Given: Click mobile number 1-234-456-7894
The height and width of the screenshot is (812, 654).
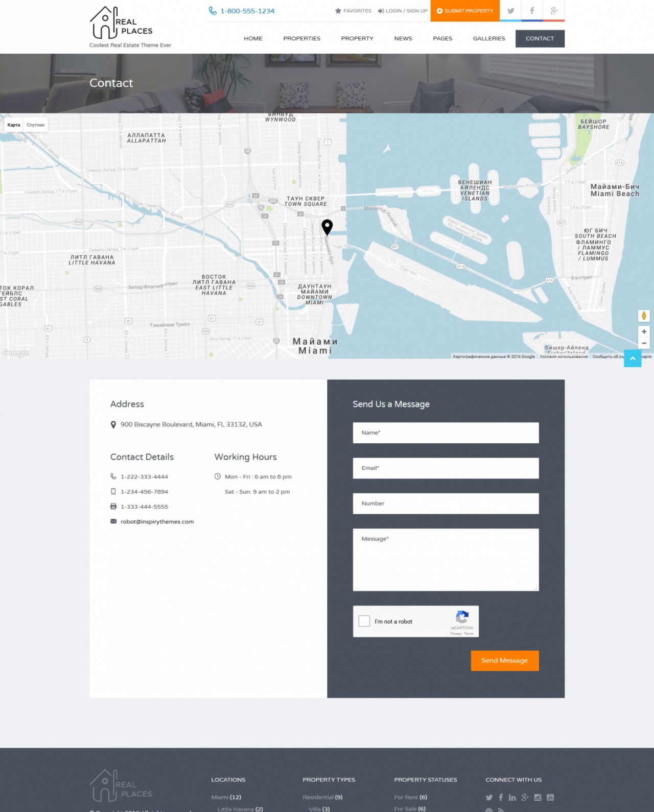Looking at the screenshot, I should (144, 492).
